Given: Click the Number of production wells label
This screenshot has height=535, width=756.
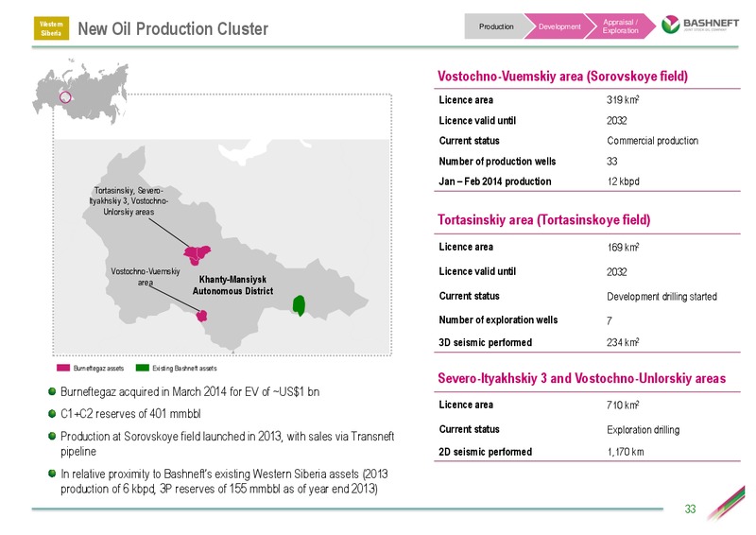Looking at the screenshot, I should (x=497, y=161).
